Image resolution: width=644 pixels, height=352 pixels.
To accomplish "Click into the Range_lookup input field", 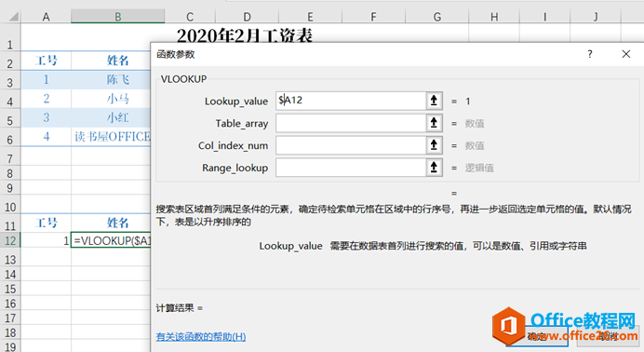I will coord(351,168).
